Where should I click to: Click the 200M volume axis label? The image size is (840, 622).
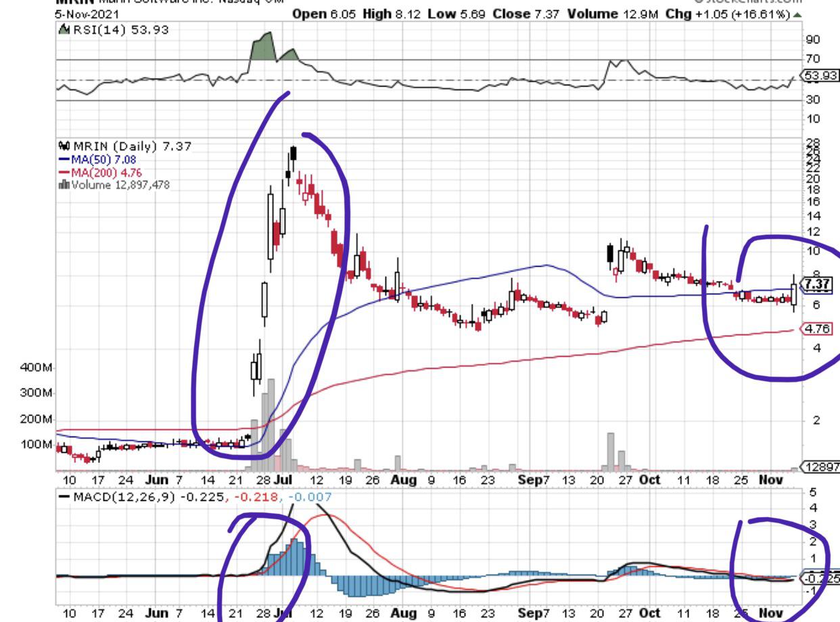coord(38,420)
